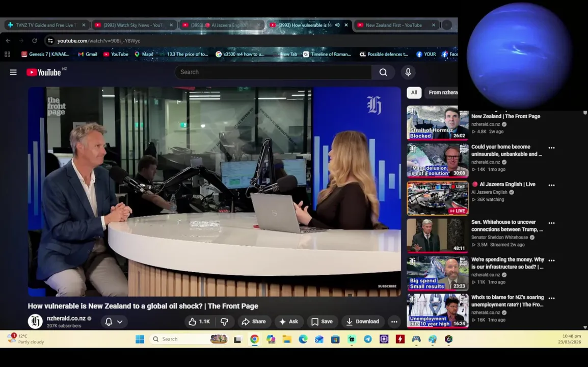Open Could your home become uninsurable title
This screenshot has height=367, width=588.
tap(506, 150)
